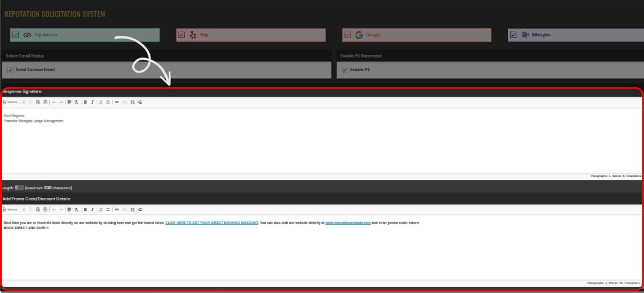Image resolution: width=644 pixels, height=293 pixels.
Task: Click Remove Format icon in Response Signature toolbar
Action: coord(76,102)
